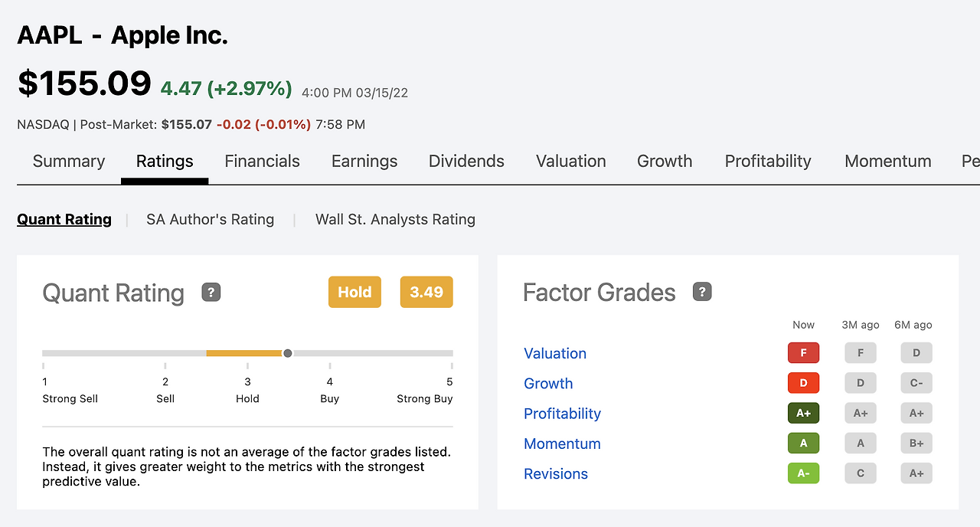Show the Wall St. Analysts Rating view
The width and height of the screenshot is (980, 527).
[395, 220]
